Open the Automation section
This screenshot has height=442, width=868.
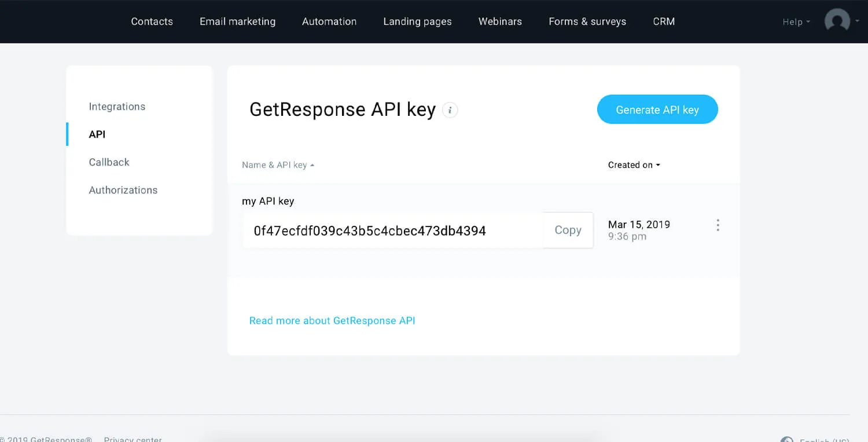pos(329,21)
